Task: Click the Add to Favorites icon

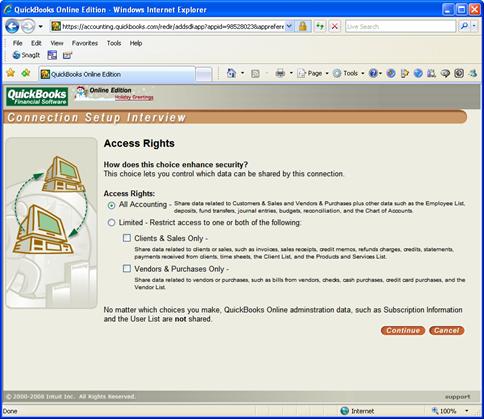Action: click(26, 73)
